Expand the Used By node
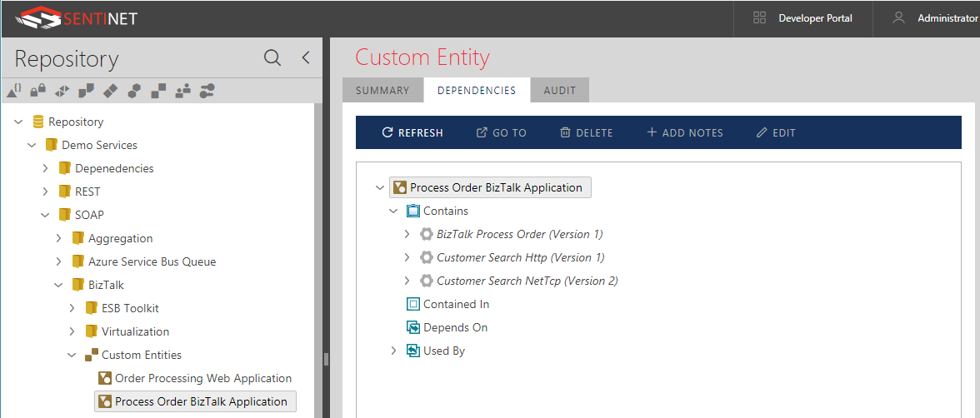Image resolution: width=980 pixels, height=418 pixels. point(393,351)
